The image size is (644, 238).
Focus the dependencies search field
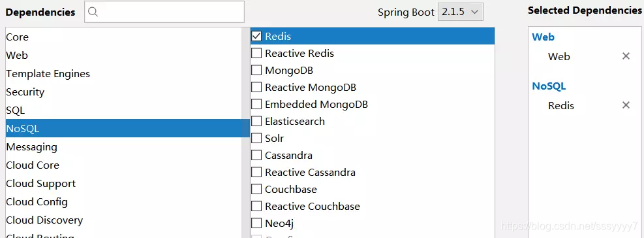pos(164,12)
